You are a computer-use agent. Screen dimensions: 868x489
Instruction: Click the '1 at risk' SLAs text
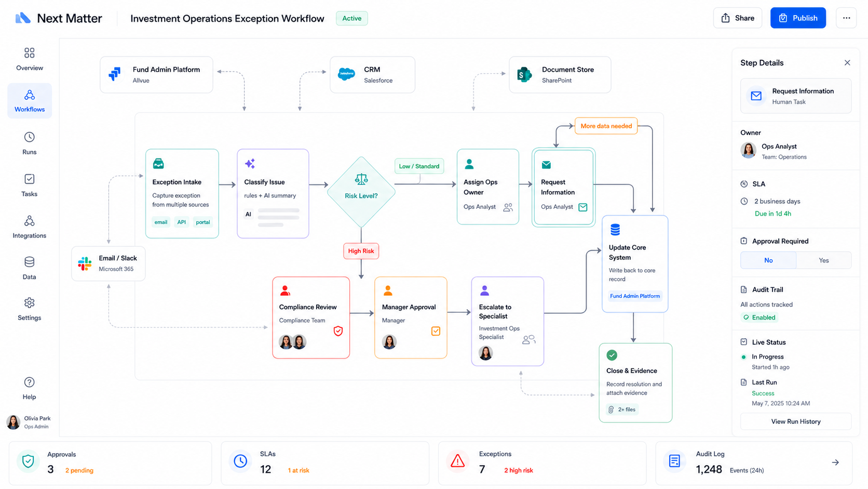(x=299, y=470)
